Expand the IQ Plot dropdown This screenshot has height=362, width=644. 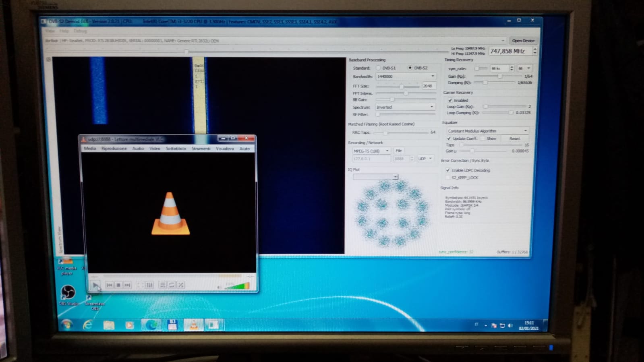tap(375, 177)
